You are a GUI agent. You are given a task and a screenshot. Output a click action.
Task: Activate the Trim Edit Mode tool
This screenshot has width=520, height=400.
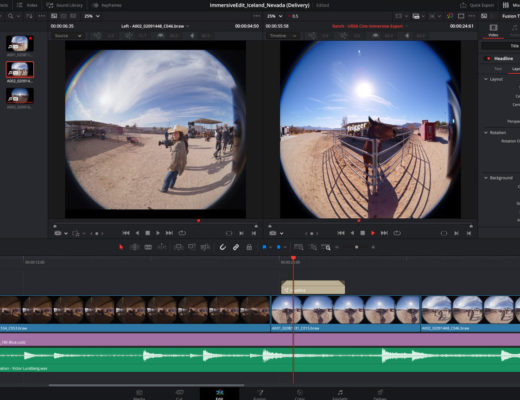(134, 247)
